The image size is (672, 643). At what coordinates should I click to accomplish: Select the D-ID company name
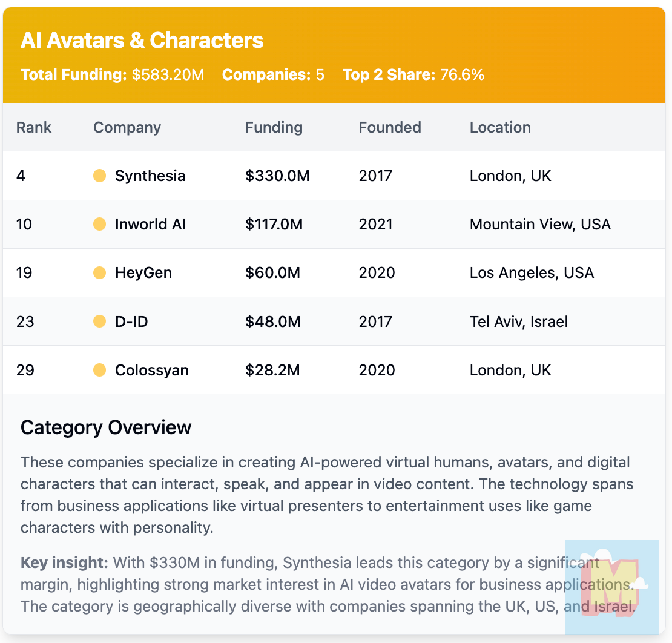point(131,321)
